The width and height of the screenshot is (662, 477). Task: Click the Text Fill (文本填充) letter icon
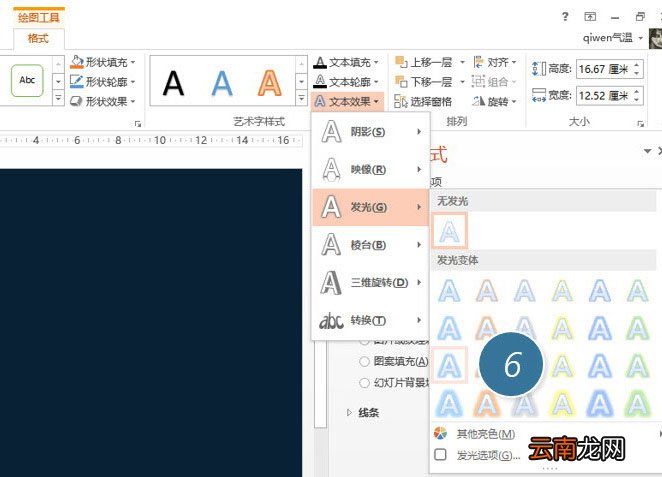320,62
